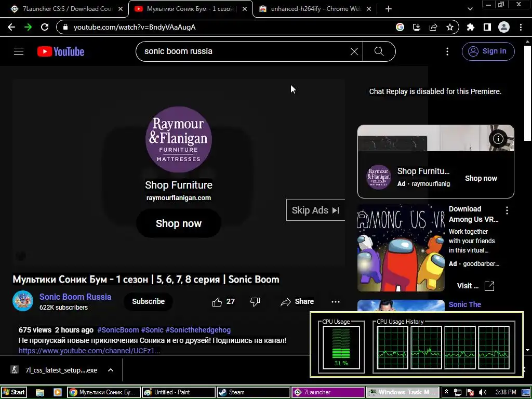The height and width of the screenshot is (399, 532).
Task: Reload the YouTube page
Action: coord(45,27)
